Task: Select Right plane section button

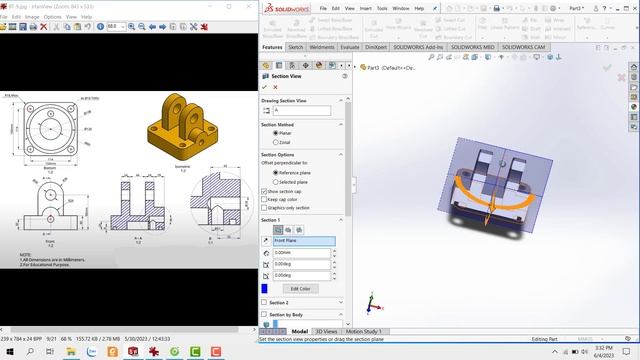Action: 299,230
